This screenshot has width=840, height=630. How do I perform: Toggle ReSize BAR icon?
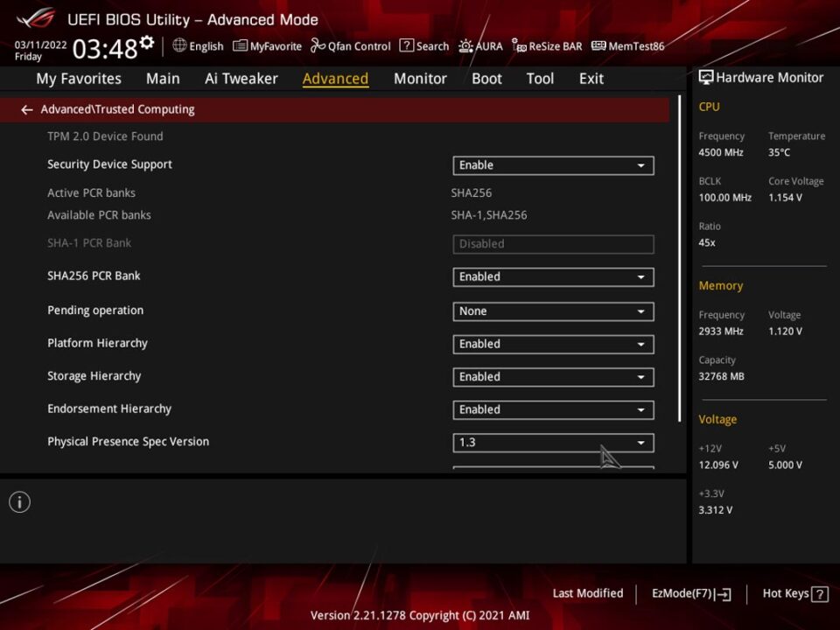coord(519,45)
